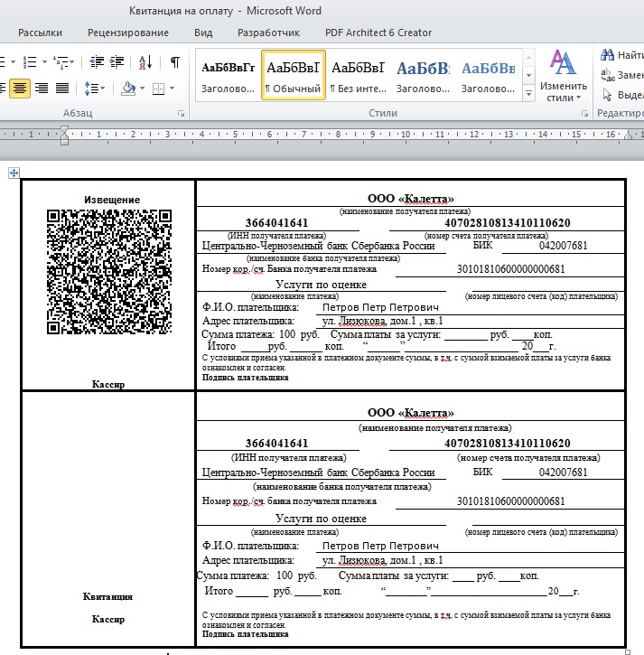The width and height of the screenshot is (644, 655).
Task: Click Петров Петр Петрович in upper form
Action: point(380,307)
